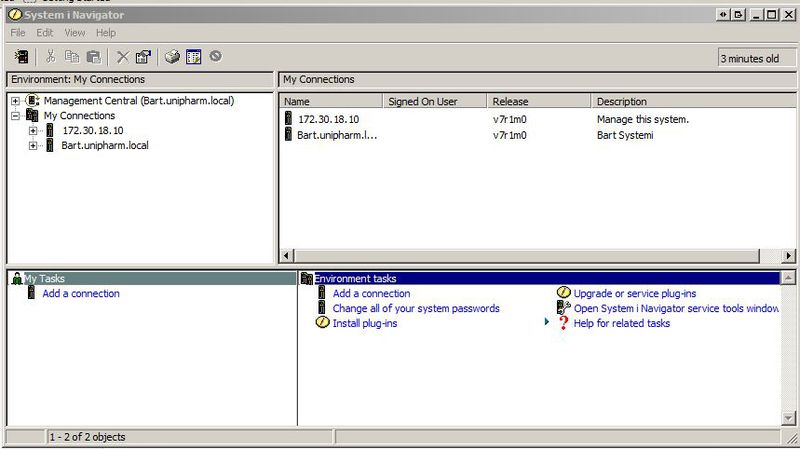Click the left arrow of the horizontal scrollbar

click(286, 255)
